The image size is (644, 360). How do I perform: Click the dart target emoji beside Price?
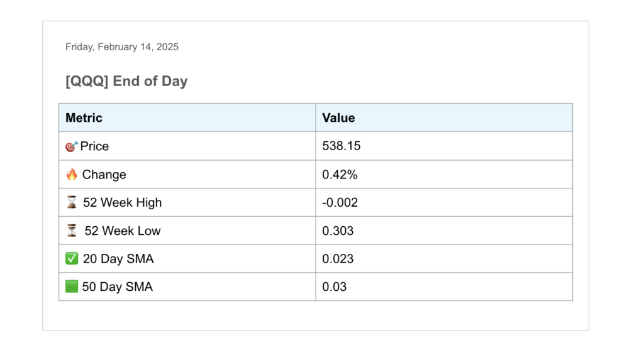(x=72, y=146)
